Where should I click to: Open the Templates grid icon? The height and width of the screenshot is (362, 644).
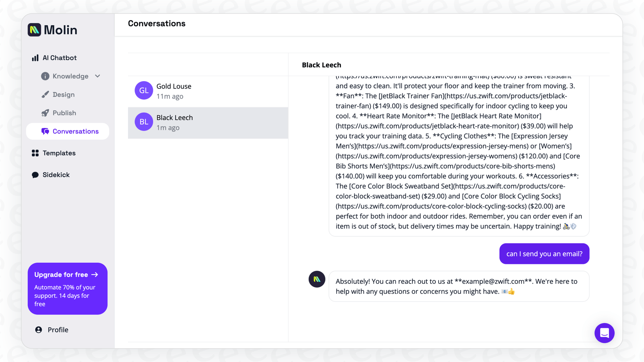(35, 153)
